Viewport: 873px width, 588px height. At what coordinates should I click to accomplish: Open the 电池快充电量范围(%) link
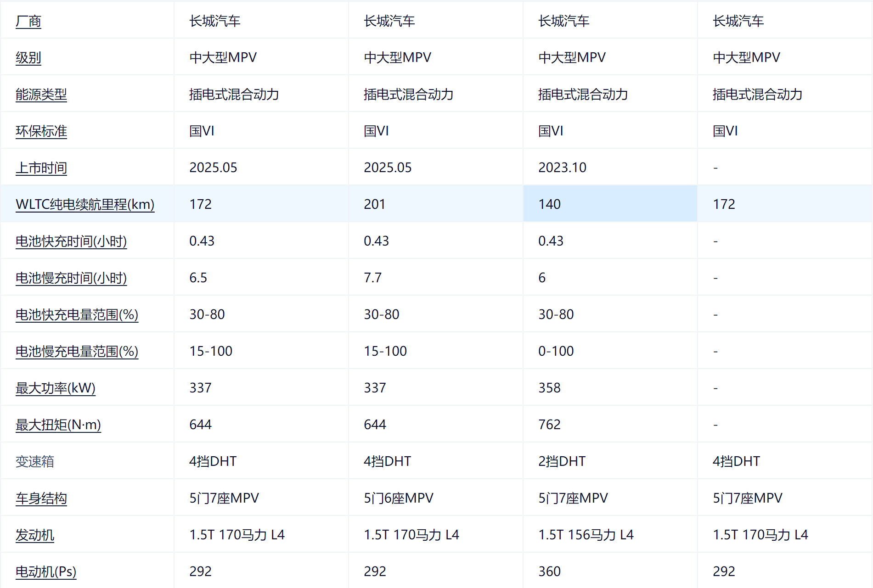tap(77, 315)
